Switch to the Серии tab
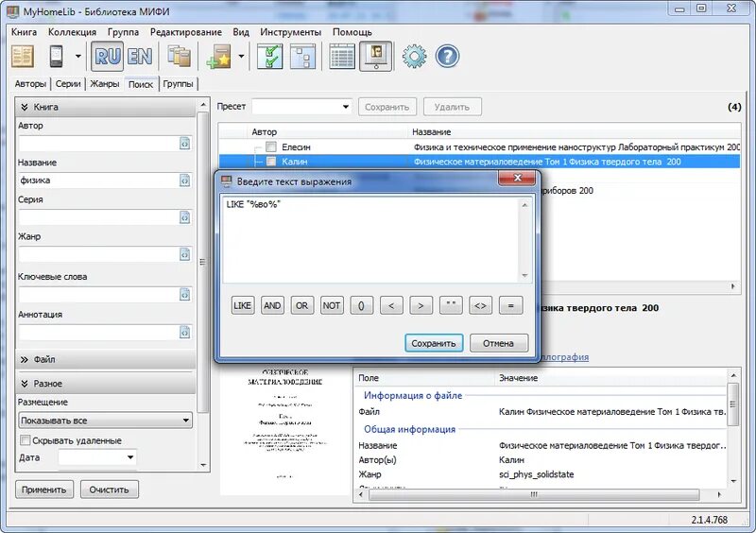Viewport: 756px width, 533px height. pos(68,83)
